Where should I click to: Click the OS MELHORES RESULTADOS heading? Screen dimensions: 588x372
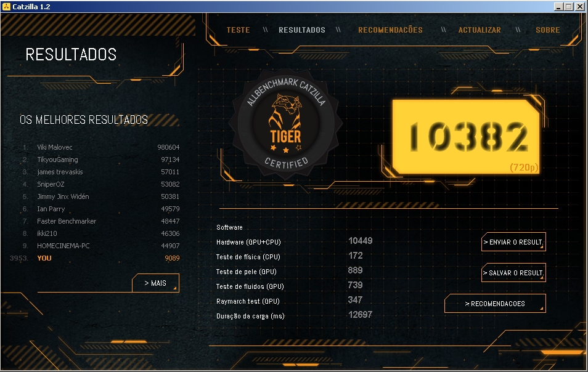(x=84, y=120)
